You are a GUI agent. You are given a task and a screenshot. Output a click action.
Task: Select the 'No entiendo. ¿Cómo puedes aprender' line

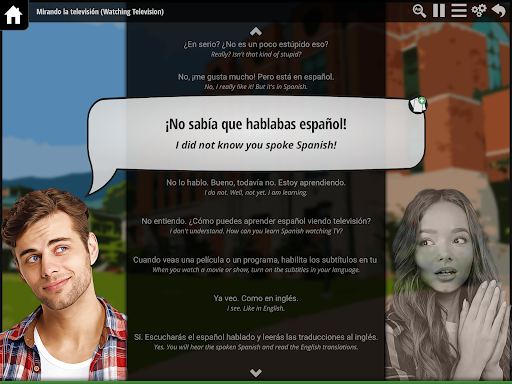pos(256,226)
